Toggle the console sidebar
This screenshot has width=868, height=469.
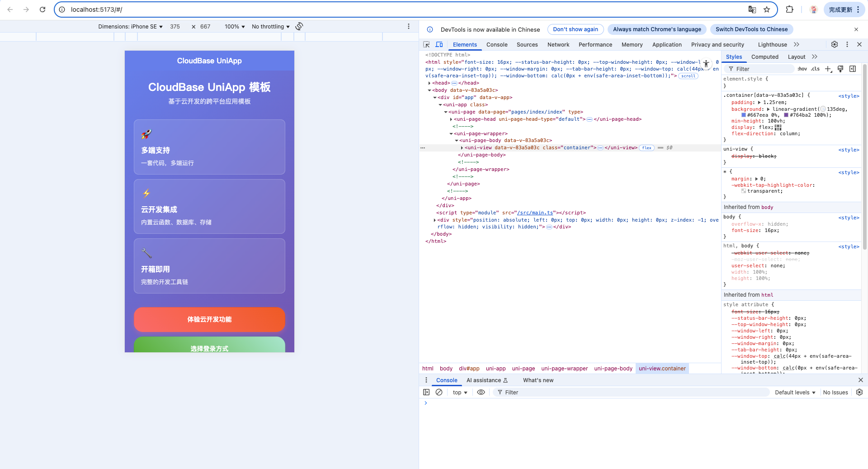[426, 392]
